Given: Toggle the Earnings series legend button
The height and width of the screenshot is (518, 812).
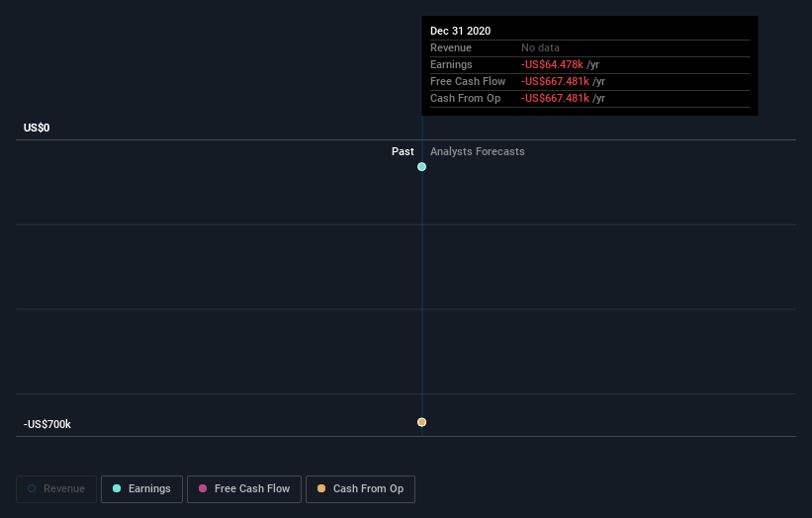Looking at the screenshot, I should [141, 489].
